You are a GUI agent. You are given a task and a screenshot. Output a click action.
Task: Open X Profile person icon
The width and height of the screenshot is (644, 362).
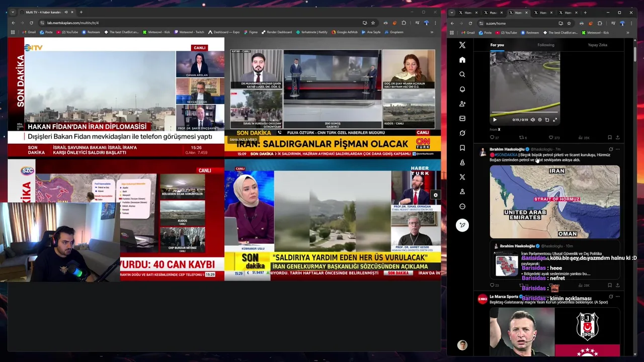[462, 192]
